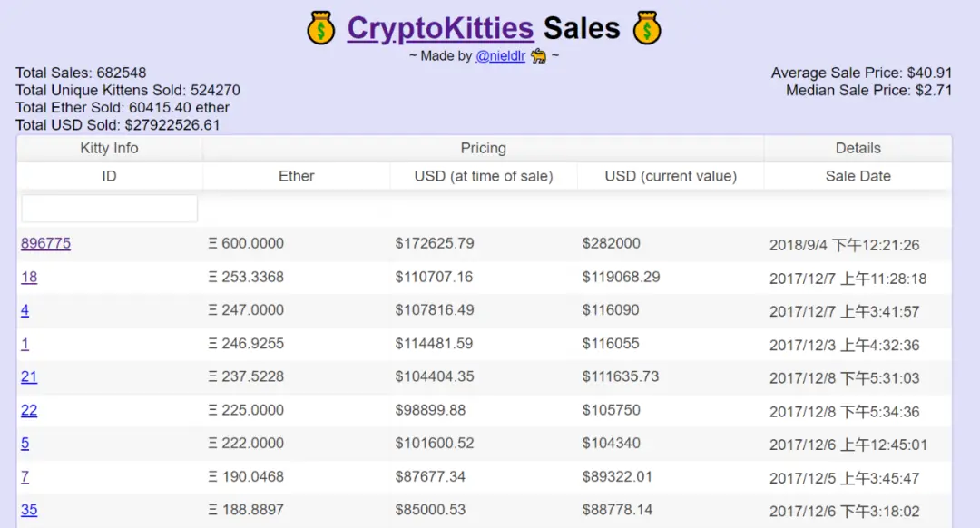Sort by the Sale Date column header
The height and width of the screenshot is (528, 980).
(857, 176)
